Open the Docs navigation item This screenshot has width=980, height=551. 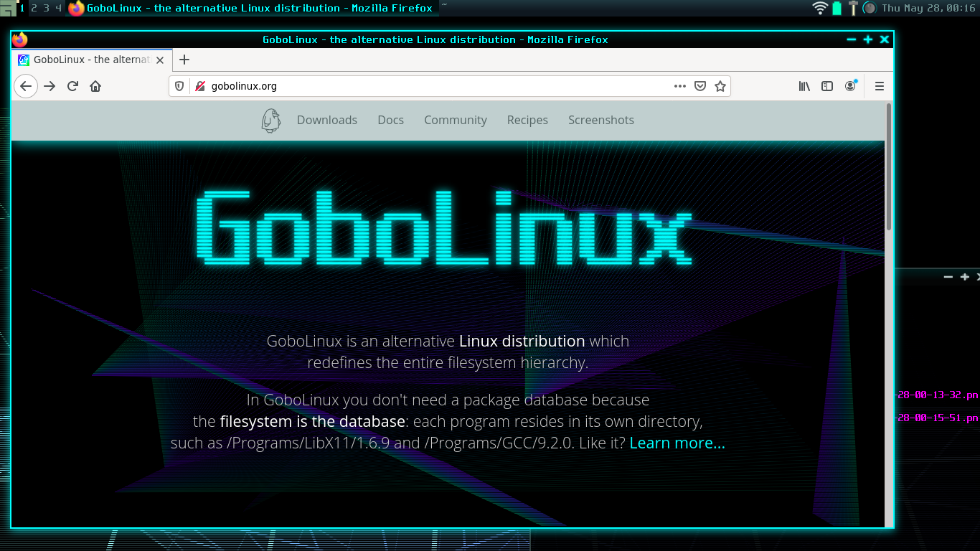tap(390, 120)
